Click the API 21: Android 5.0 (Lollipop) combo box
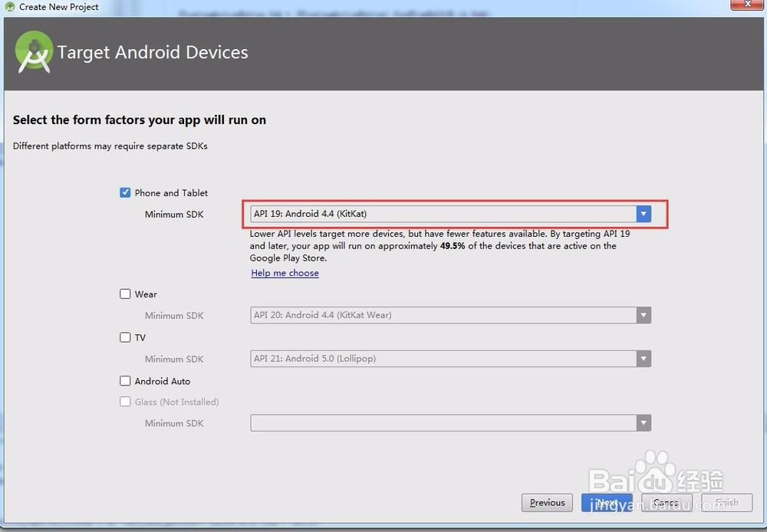This screenshot has height=532, width=767. (x=450, y=359)
